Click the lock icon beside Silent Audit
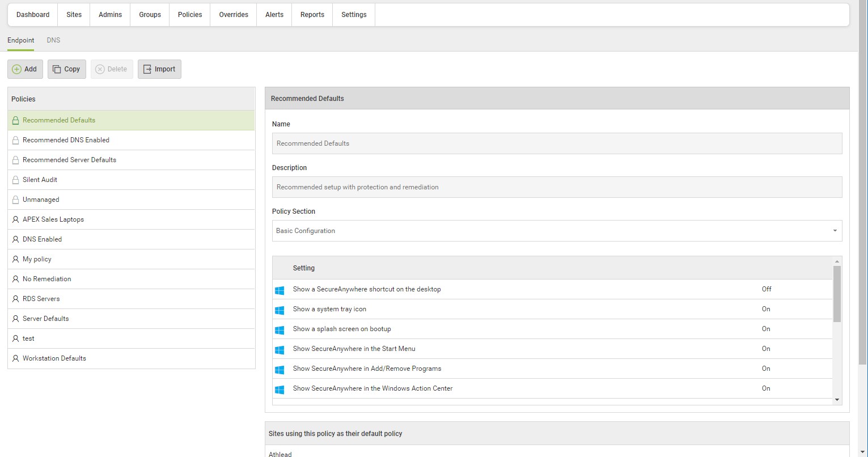The height and width of the screenshot is (457, 868). 16,180
